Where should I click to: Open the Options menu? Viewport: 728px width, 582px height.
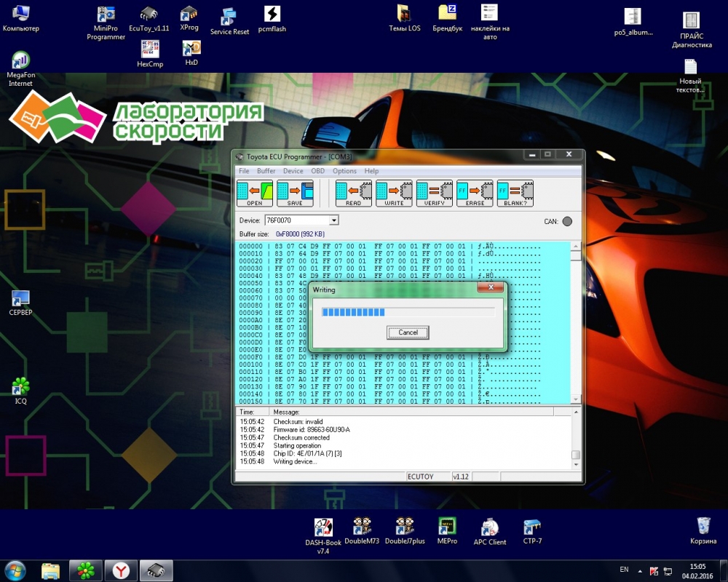pos(344,171)
